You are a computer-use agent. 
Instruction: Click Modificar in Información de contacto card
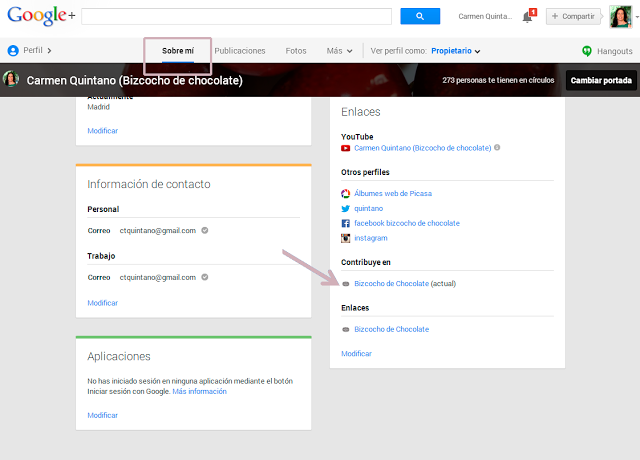click(x=102, y=303)
